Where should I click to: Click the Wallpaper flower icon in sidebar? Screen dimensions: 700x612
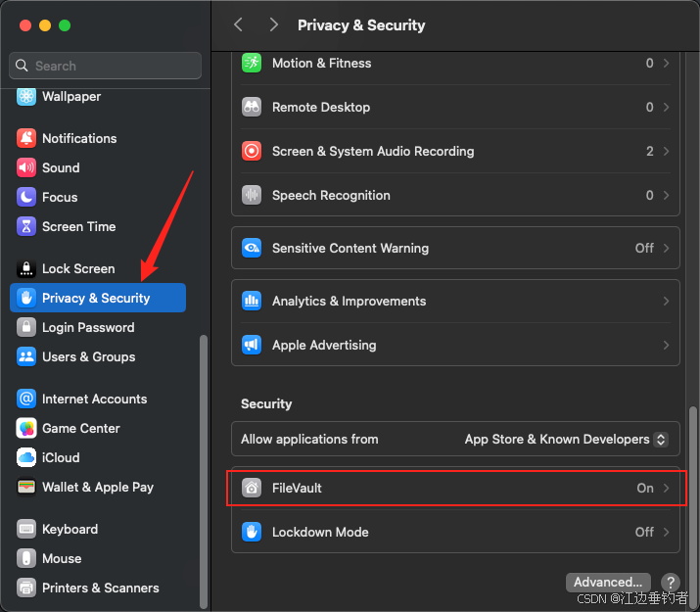tap(26, 96)
